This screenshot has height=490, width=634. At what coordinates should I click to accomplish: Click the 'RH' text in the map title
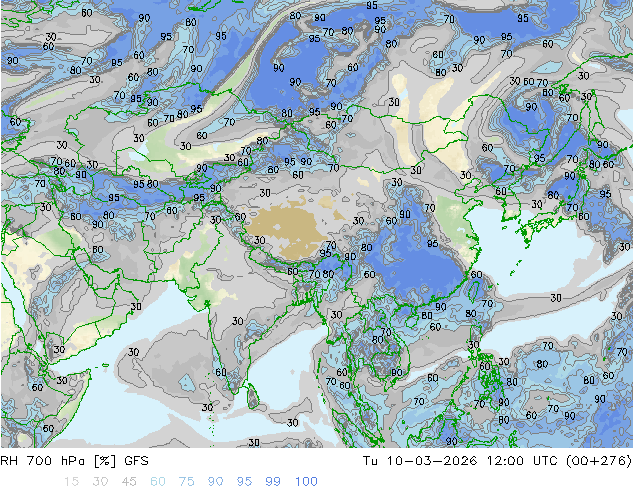click(x=10, y=461)
